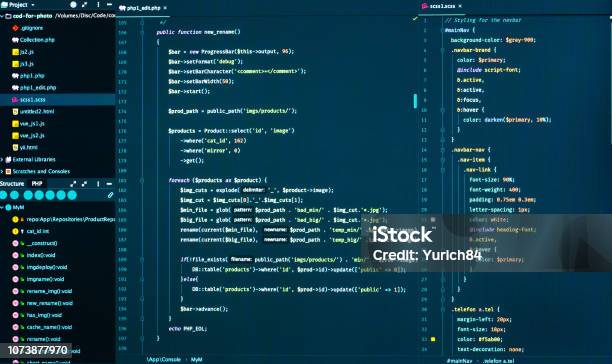Toggle the third circular filter in Structure toolbar
The image size is (612, 364).
[28, 195]
